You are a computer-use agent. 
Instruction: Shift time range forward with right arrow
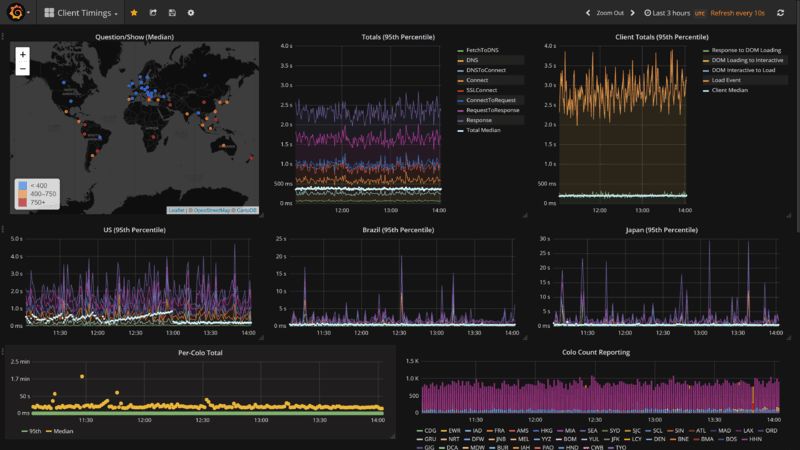point(633,13)
